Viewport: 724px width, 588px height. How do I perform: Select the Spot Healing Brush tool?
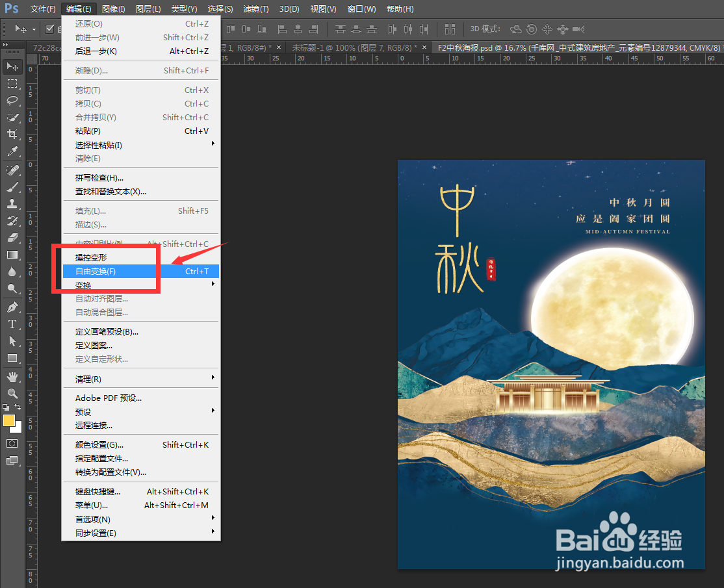coord(12,170)
